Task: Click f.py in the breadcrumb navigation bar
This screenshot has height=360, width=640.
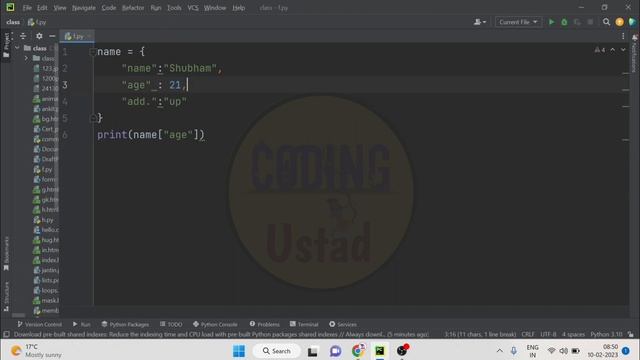Action: [37, 22]
